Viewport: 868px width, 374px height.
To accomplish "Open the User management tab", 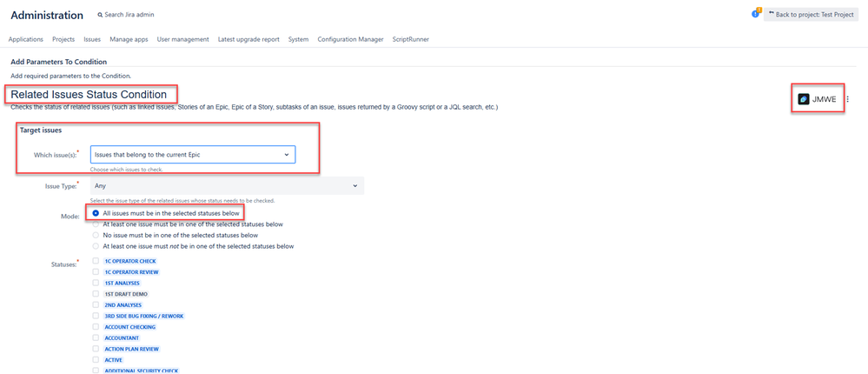I will tap(182, 39).
